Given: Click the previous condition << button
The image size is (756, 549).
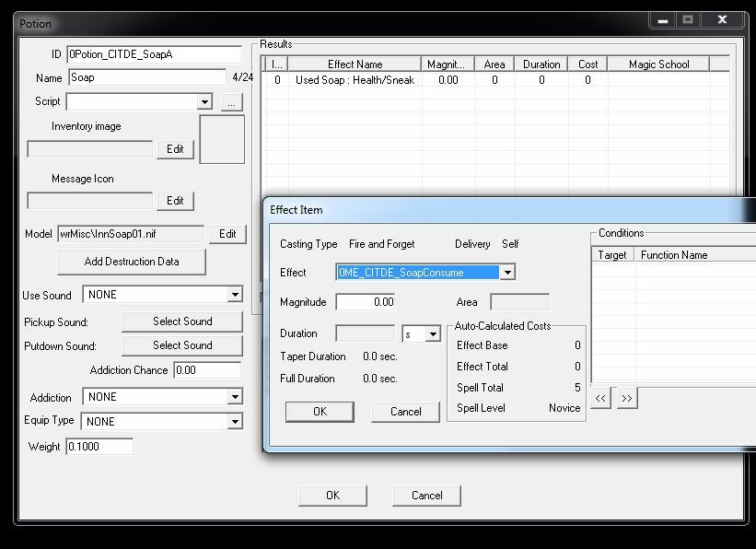Looking at the screenshot, I should coord(600,398).
